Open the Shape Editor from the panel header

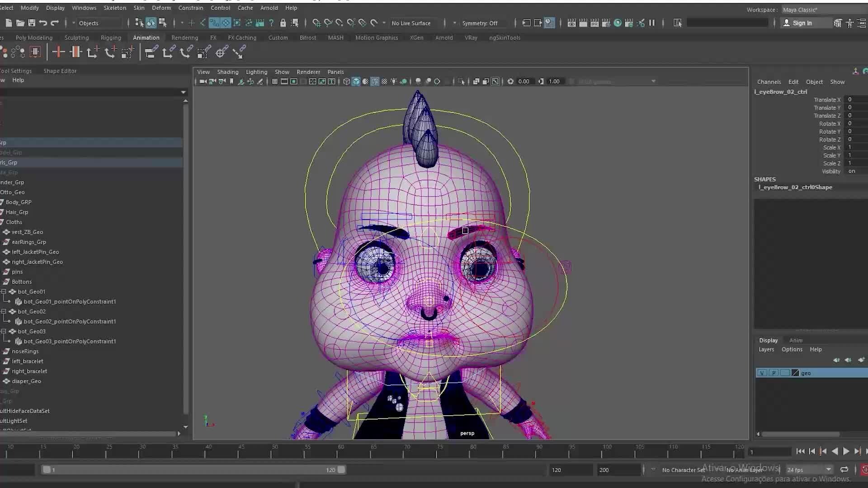(x=59, y=71)
